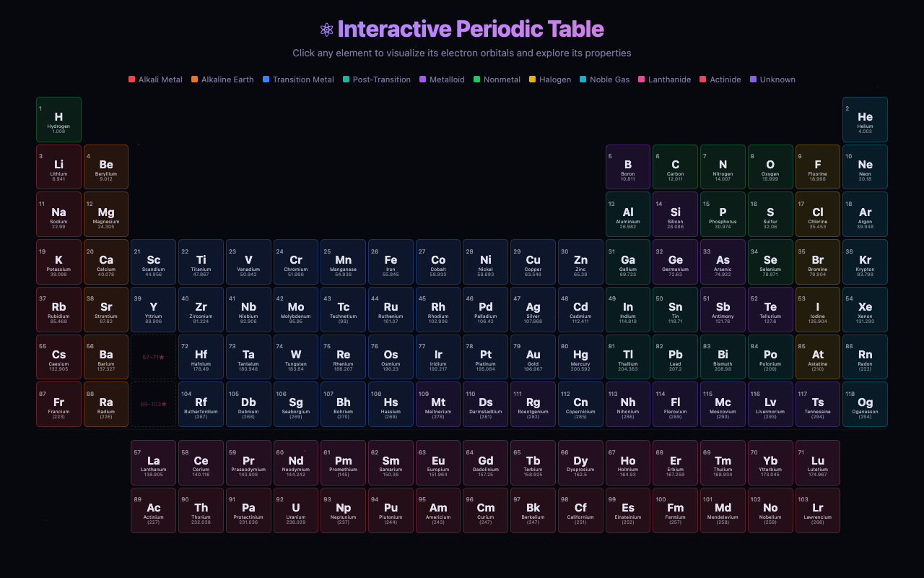This screenshot has height=578, width=924.
Task: Click the 57–71 lanthanide placeholder cell
Action: click(154, 357)
